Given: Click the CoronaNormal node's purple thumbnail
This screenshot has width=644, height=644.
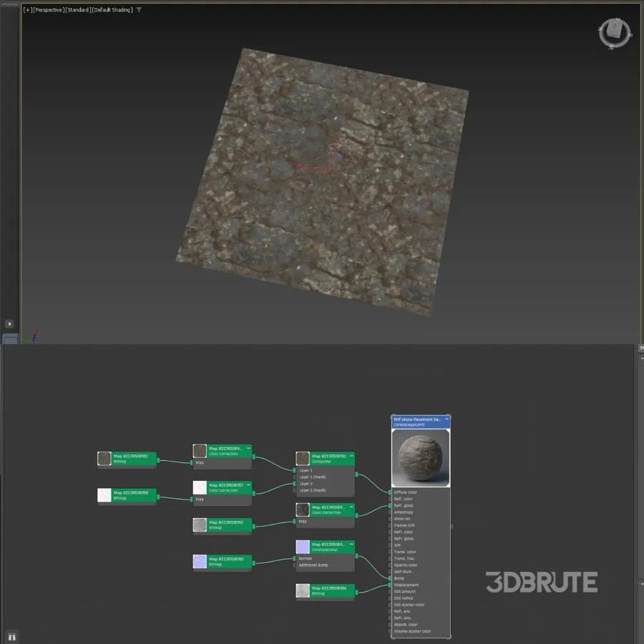Looking at the screenshot, I should [x=303, y=547].
